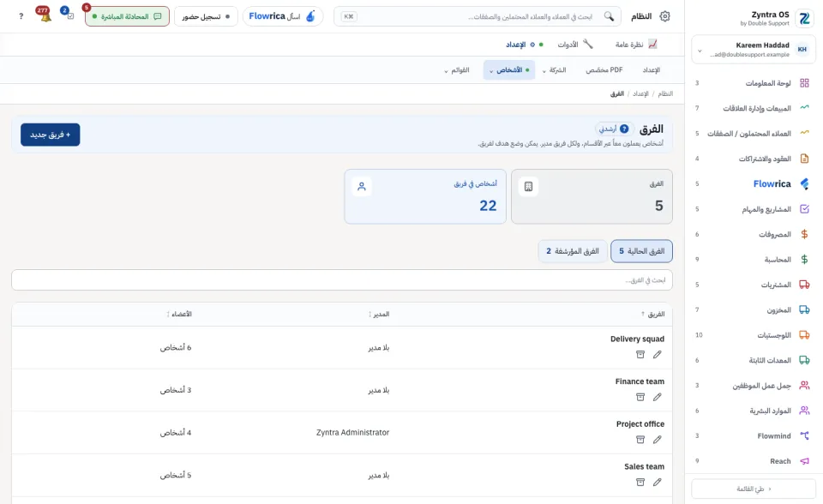This screenshot has width=823, height=504.
Task: Edit the Sales team pencil icon
Action: pos(658,482)
